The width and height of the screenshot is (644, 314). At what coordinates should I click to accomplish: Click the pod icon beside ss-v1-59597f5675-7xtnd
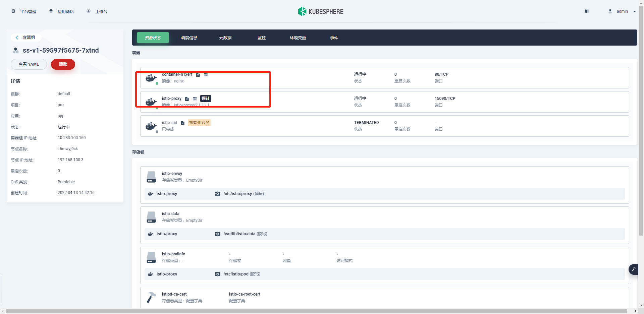coord(15,51)
